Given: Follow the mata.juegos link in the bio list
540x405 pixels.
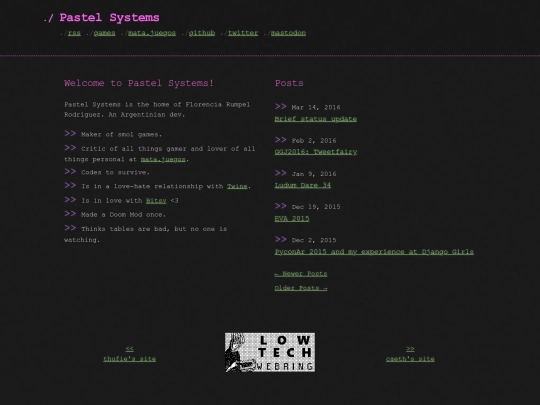Looking at the screenshot, I should [x=163, y=159].
